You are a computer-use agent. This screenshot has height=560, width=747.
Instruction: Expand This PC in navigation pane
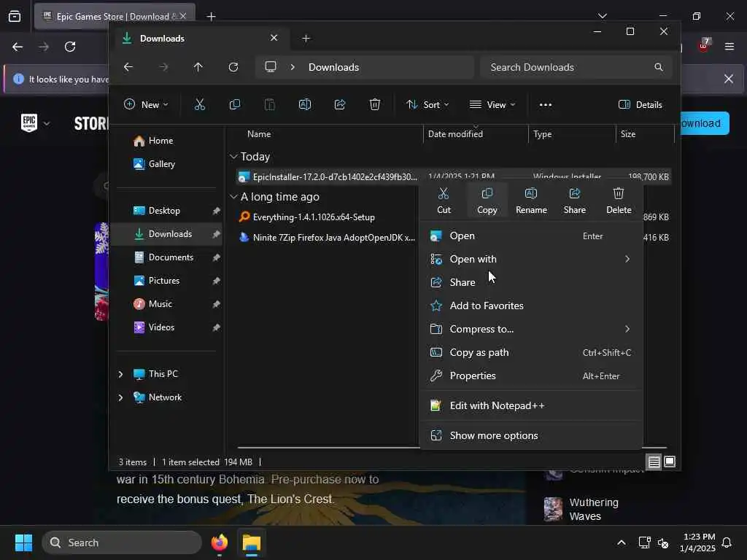tap(120, 374)
